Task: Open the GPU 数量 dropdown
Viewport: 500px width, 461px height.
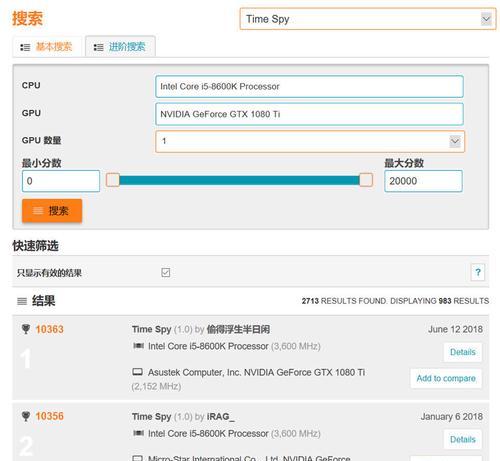Action: [310, 141]
